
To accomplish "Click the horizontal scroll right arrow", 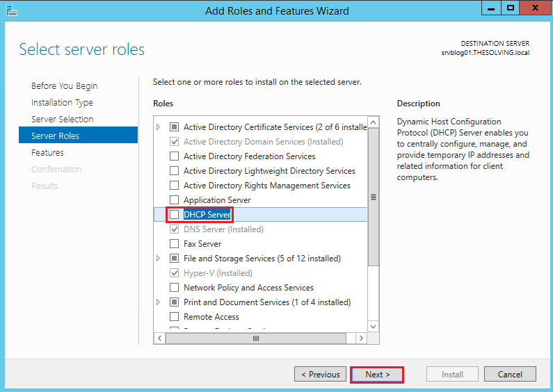I will (361, 338).
